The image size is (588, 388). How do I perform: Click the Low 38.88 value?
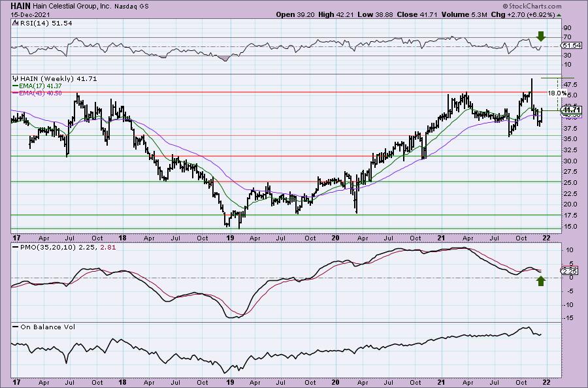tap(376, 14)
